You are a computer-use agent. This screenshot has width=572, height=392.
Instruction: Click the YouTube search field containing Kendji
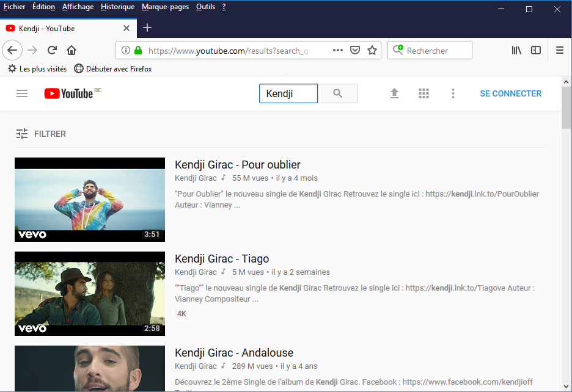tap(288, 93)
